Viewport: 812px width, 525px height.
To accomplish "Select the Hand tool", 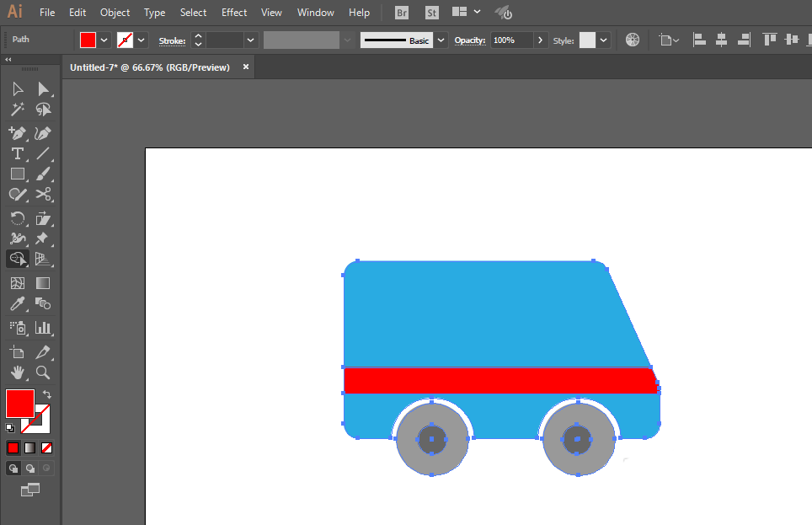I will pos(17,372).
